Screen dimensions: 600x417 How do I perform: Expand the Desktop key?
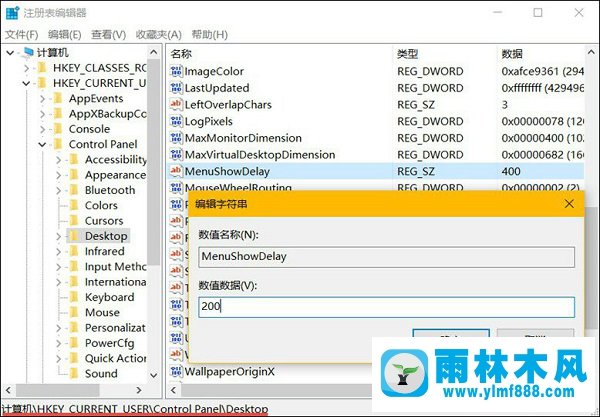59,236
